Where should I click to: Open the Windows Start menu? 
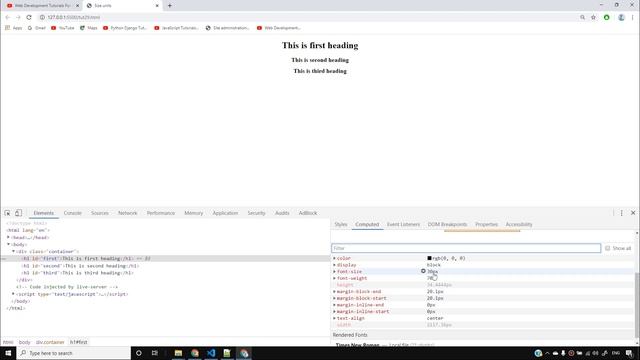[x=8, y=353]
